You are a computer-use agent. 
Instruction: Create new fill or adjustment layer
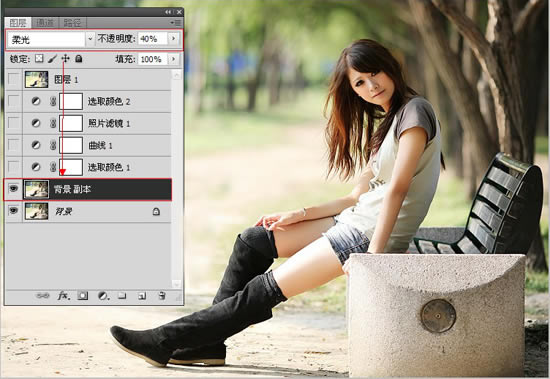click(x=103, y=296)
